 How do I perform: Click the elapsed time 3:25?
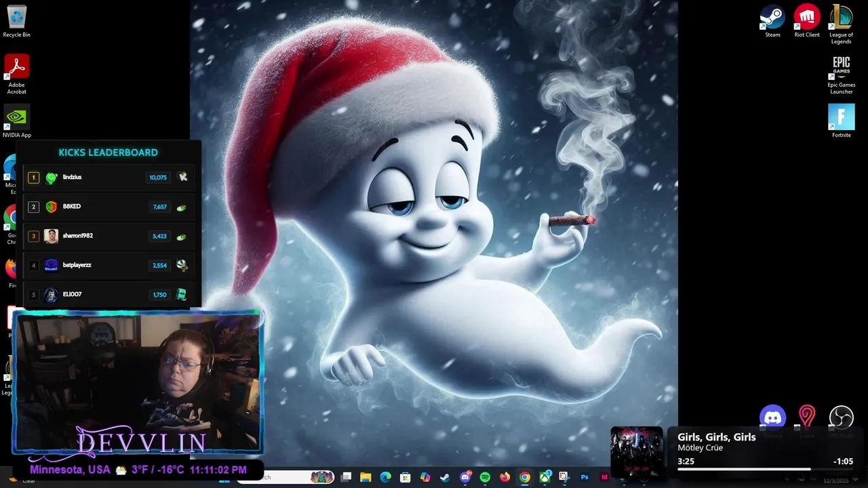(x=686, y=462)
